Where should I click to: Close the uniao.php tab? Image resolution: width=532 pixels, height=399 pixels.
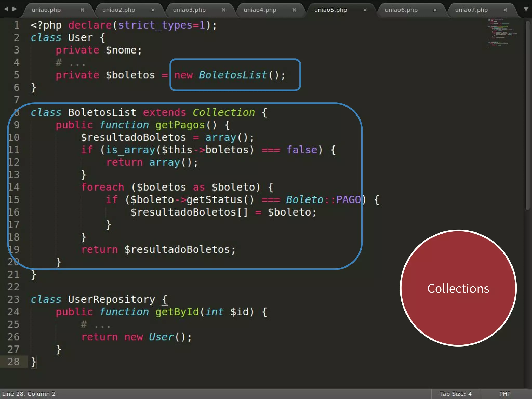click(x=82, y=10)
